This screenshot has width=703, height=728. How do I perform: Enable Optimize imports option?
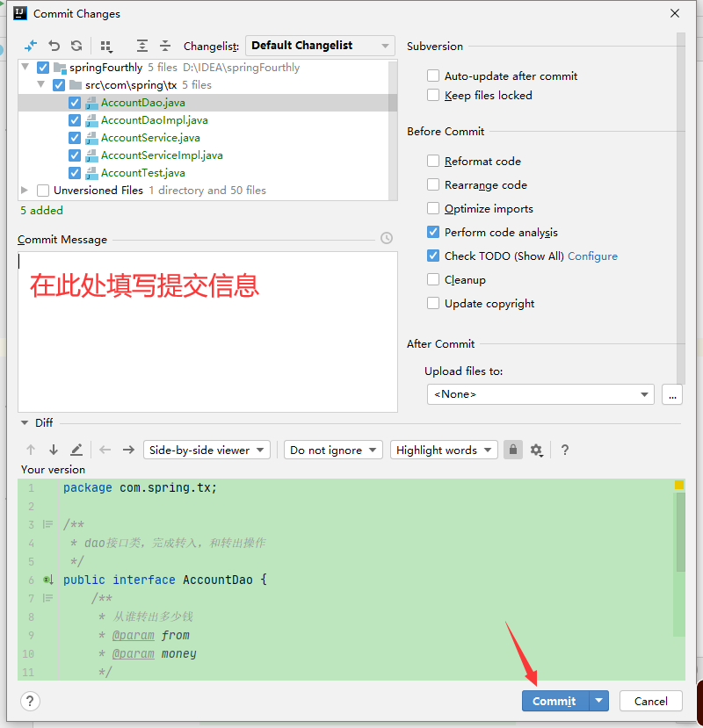(x=433, y=208)
